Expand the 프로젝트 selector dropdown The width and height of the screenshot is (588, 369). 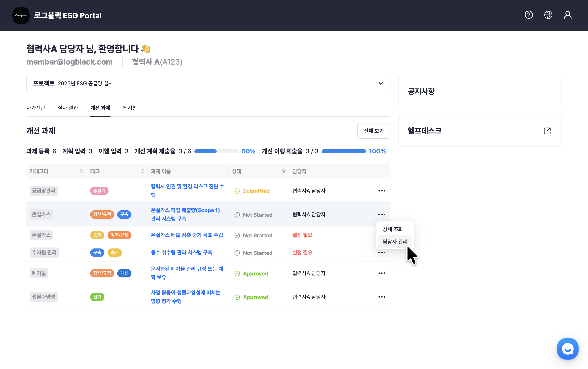click(381, 83)
